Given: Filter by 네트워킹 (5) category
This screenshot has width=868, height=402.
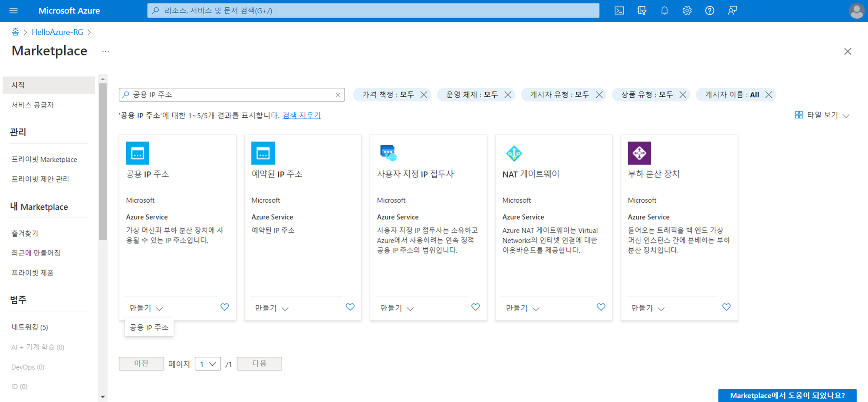Looking at the screenshot, I should (30, 327).
